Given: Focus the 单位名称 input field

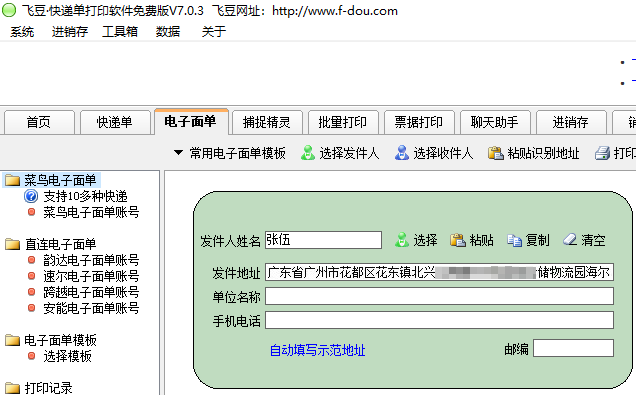Looking at the screenshot, I should tap(439, 296).
